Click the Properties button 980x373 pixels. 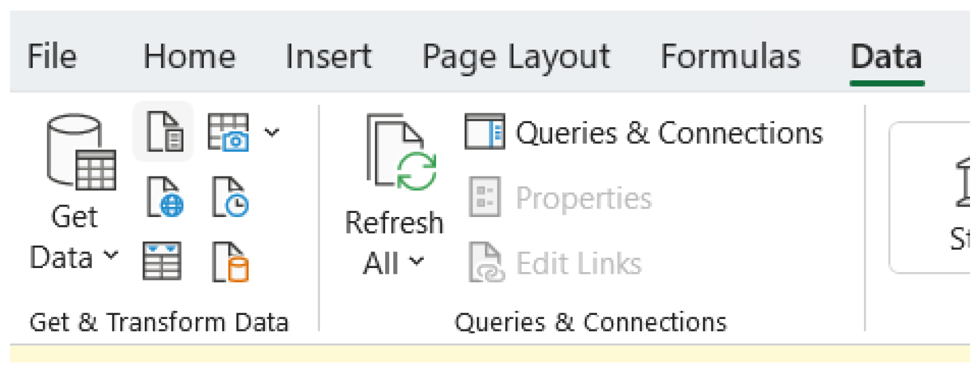560,198
